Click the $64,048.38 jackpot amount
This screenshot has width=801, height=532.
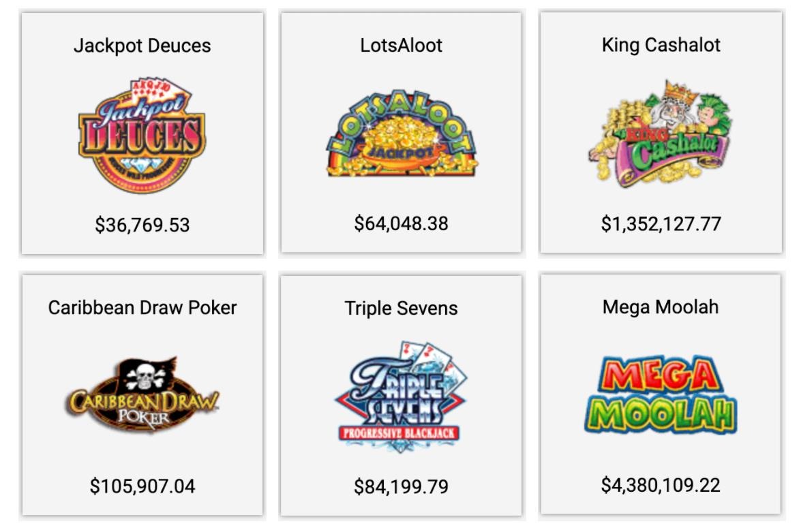tap(401, 223)
